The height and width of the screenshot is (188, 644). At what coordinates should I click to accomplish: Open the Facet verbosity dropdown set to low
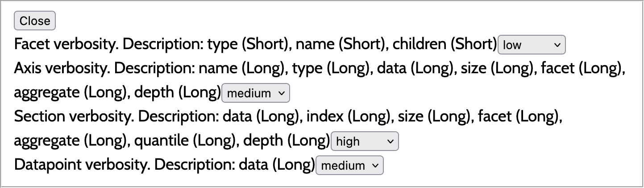point(531,45)
